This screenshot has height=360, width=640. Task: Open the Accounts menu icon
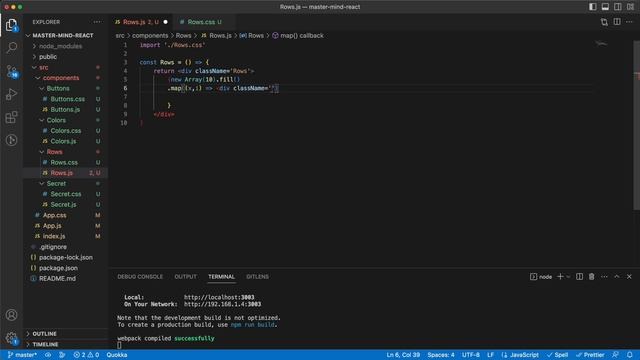pyautogui.click(x=11, y=315)
